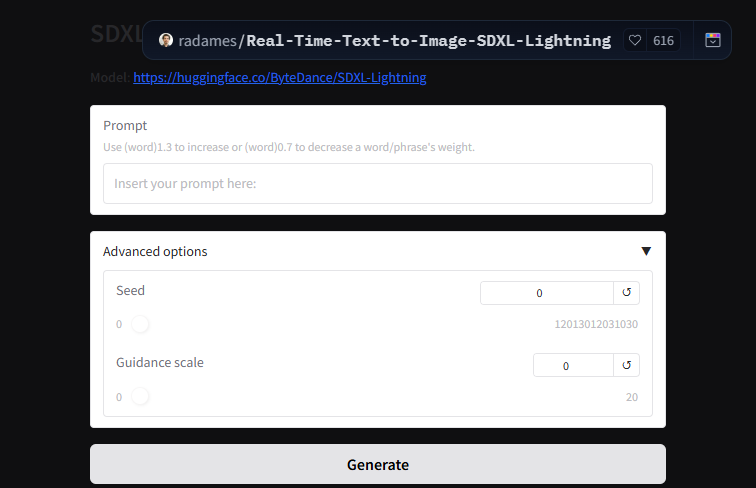Click the Generate button

point(378,464)
